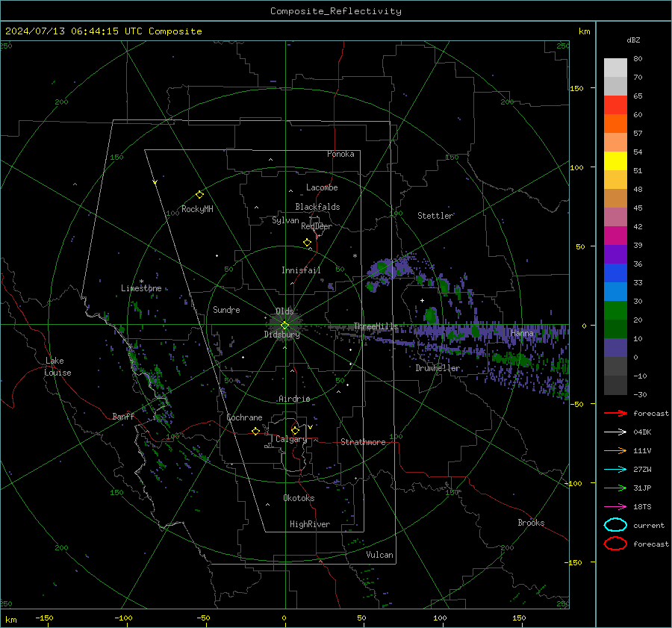Click the 'Brooks' town label
Screen dimensions: 672x628
tap(531, 523)
